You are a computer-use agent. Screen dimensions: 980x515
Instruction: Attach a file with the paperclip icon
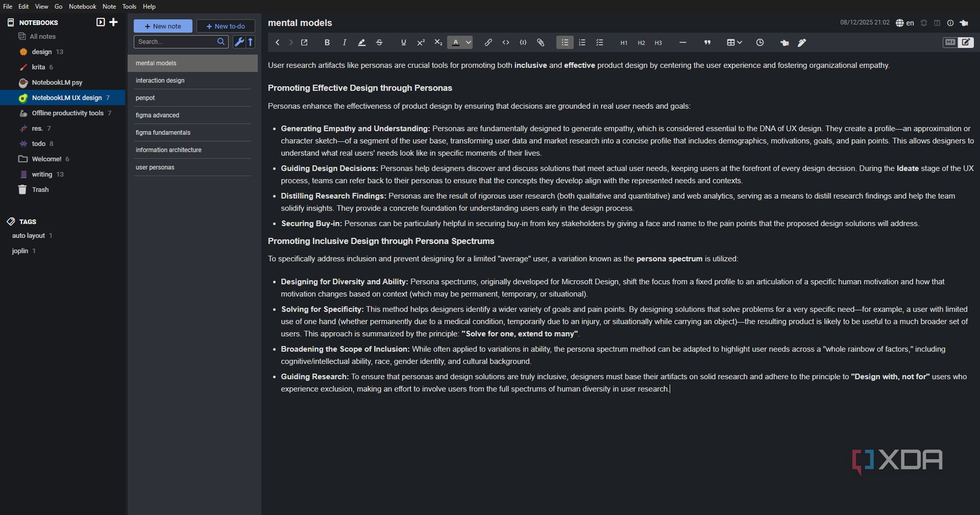tap(540, 43)
